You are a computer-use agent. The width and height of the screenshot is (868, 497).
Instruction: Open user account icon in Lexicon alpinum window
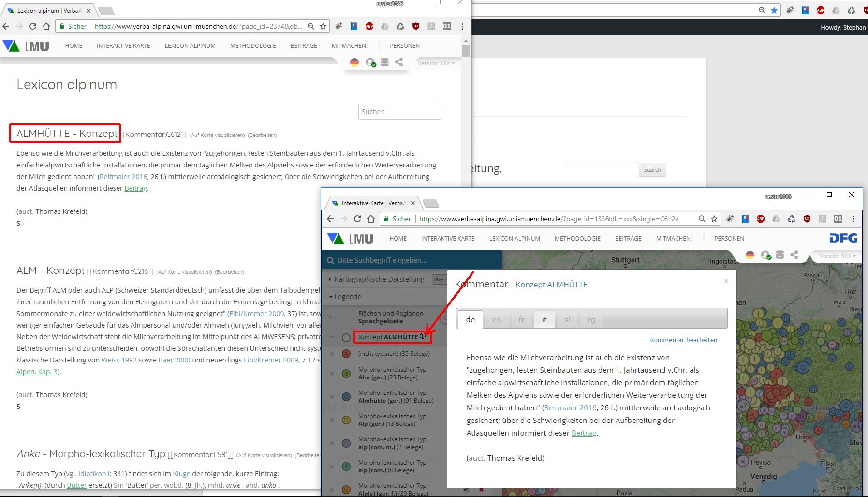(x=370, y=62)
